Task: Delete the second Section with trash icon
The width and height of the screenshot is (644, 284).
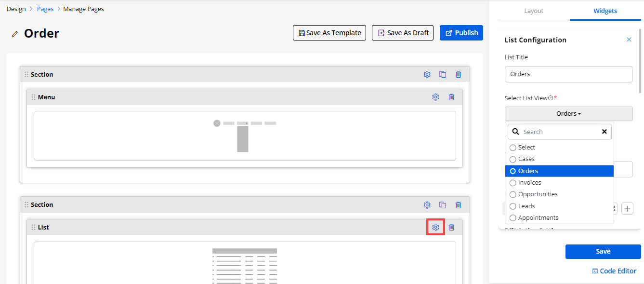Action: tap(459, 205)
